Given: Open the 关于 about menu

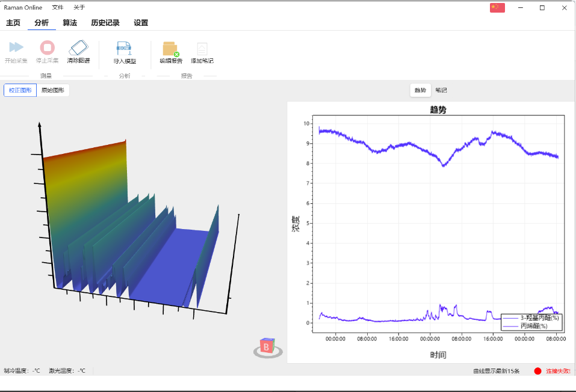Looking at the screenshot, I should click(79, 8).
